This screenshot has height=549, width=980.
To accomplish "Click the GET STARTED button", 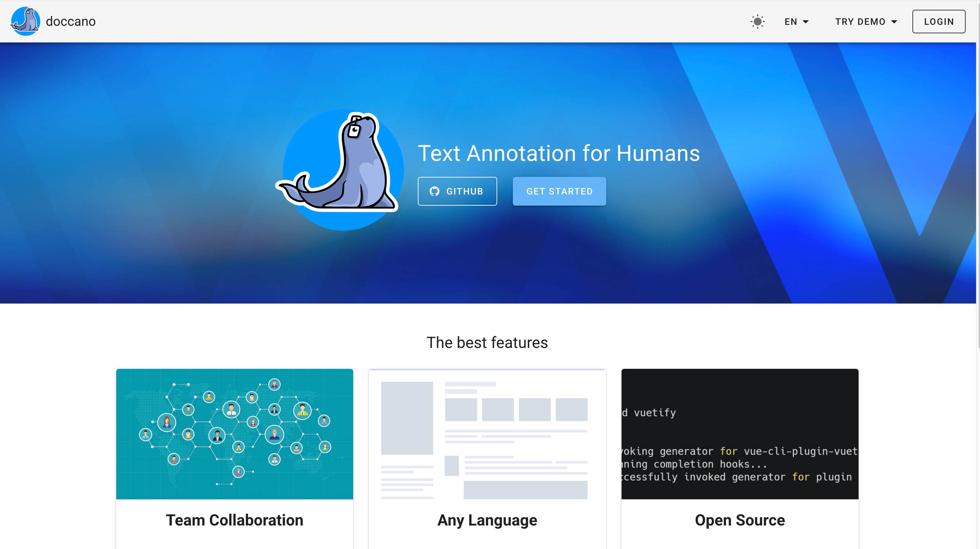I will click(x=559, y=191).
